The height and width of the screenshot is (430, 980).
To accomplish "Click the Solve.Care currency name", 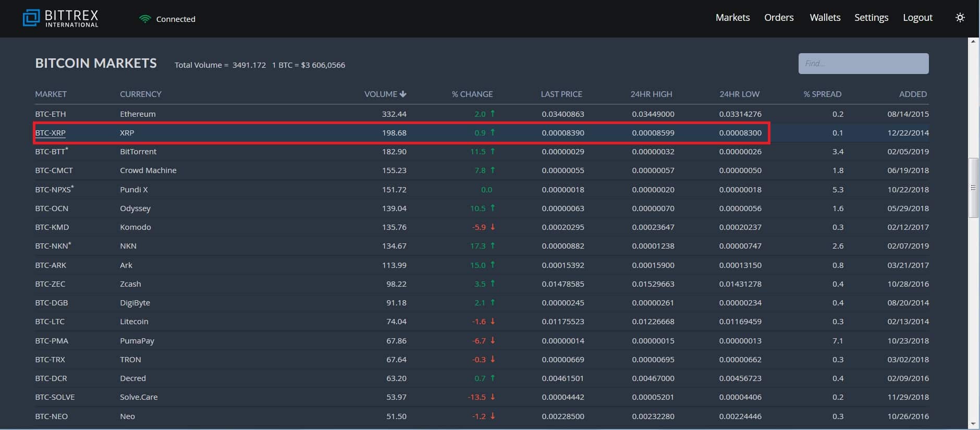I will (x=139, y=397).
